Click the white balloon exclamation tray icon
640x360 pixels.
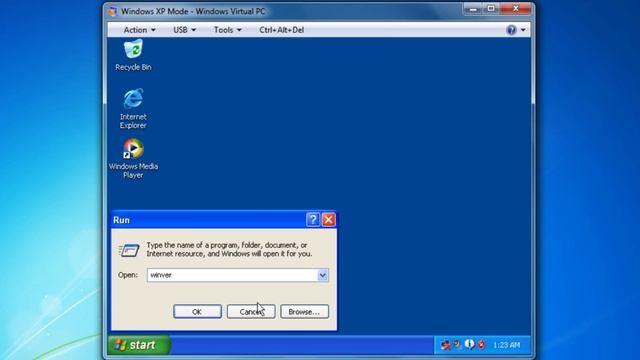point(469,344)
